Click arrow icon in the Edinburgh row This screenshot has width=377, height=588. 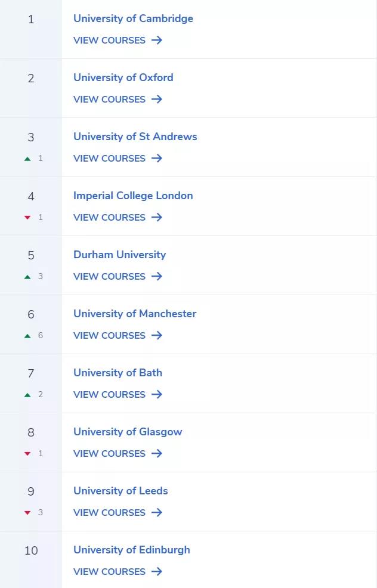click(157, 571)
